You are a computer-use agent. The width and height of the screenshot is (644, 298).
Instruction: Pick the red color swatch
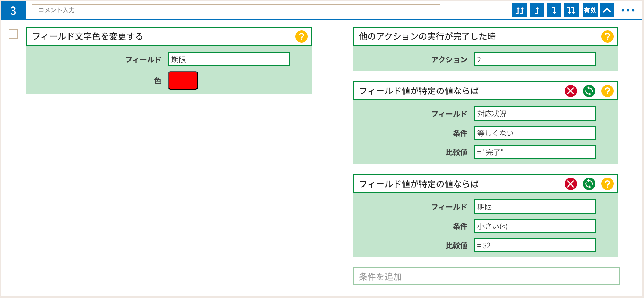[x=183, y=80]
